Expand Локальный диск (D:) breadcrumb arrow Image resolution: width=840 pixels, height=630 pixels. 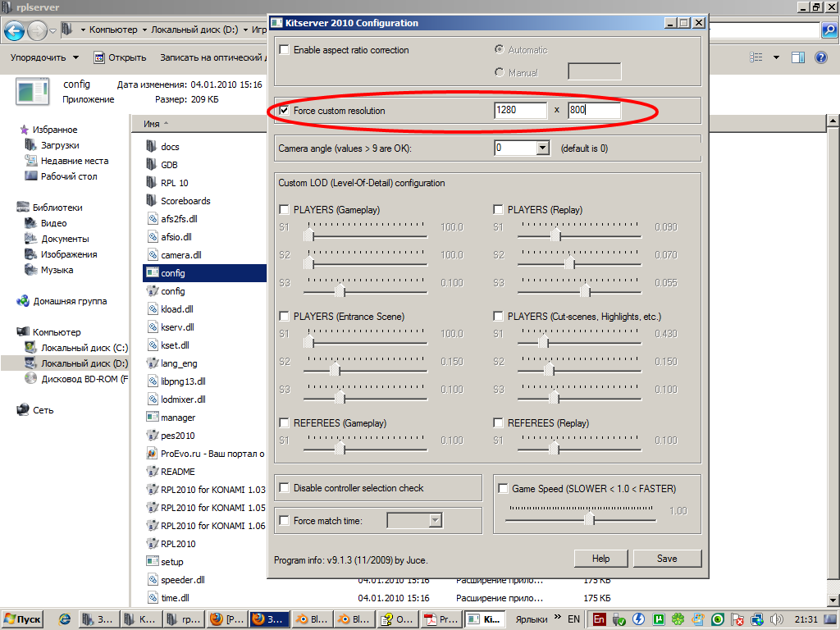point(245,30)
